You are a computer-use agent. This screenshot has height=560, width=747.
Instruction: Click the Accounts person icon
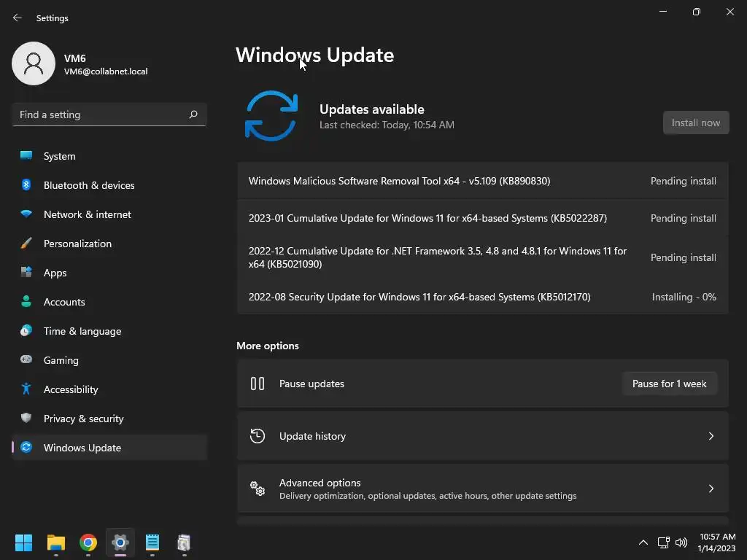pos(26,301)
